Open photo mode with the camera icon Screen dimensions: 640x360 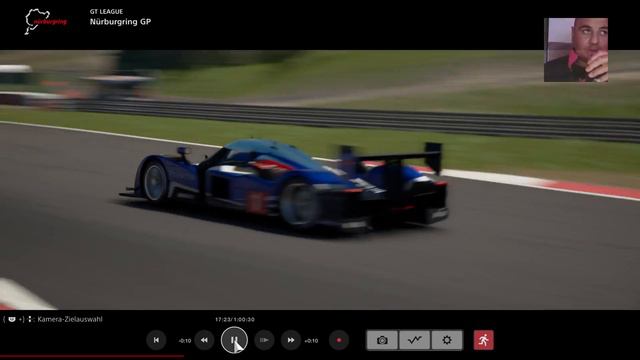click(382, 340)
